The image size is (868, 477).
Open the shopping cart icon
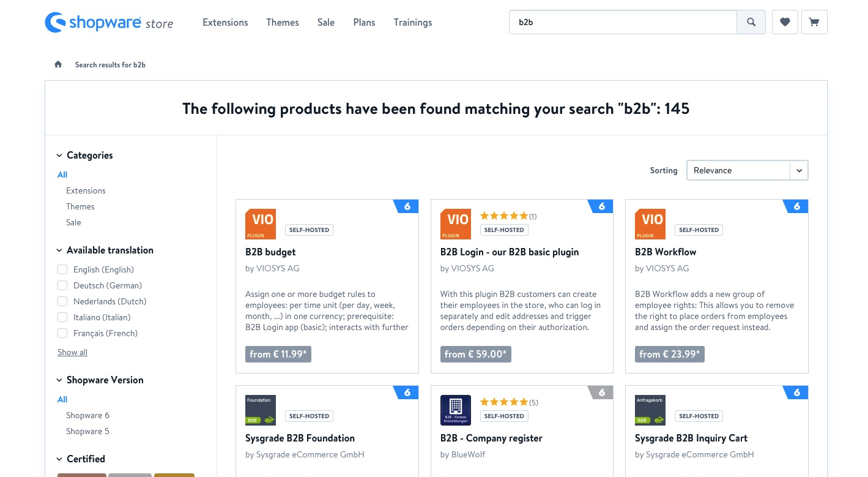click(814, 23)
